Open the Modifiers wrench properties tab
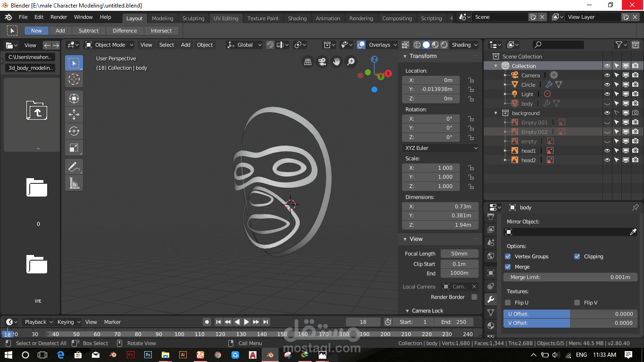This screenshot has height=362, width=644. 491,299
